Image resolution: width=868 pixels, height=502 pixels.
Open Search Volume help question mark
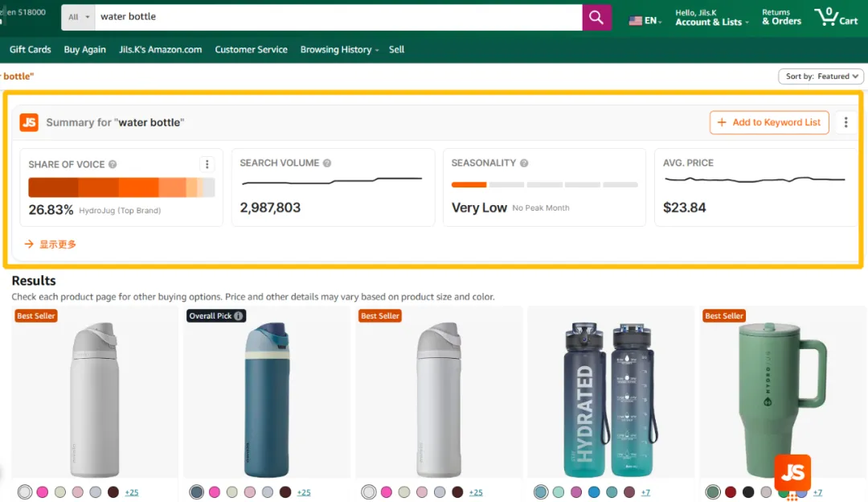327,163
